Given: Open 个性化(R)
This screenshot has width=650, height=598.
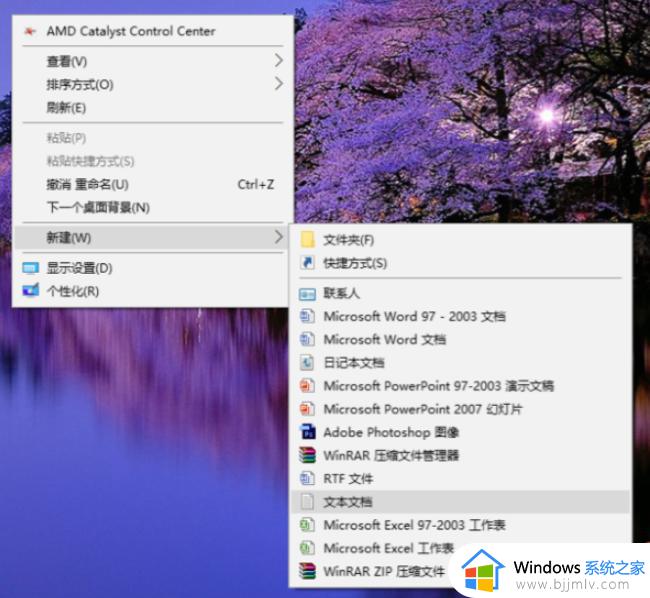Looking at the screenshot, I should pyautogui.click(x=153, y=291).
